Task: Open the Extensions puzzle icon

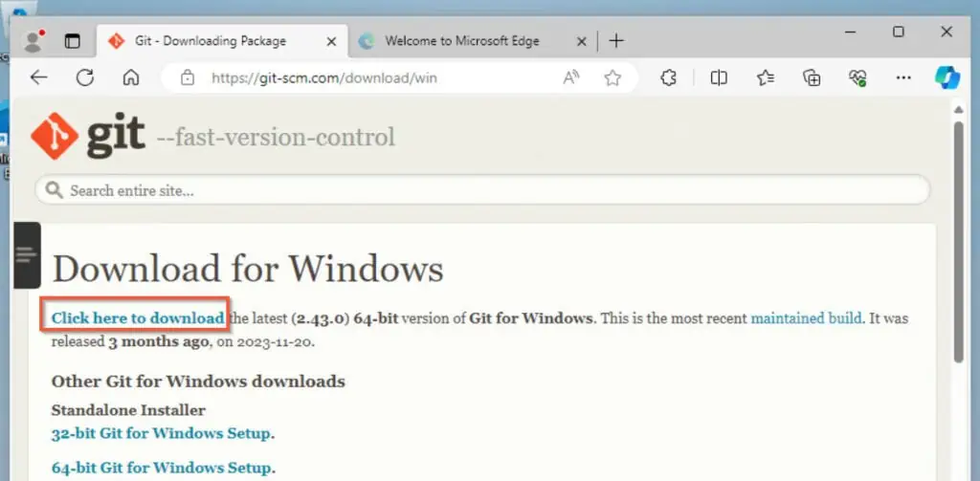Action: tap(669, 78)
